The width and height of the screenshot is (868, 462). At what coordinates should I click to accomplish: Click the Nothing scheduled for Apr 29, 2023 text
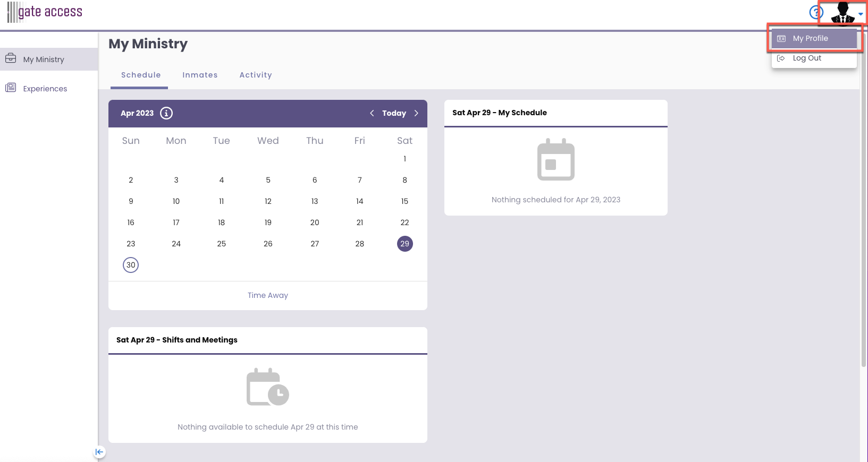pyautogui.click(x=556, y=200)
